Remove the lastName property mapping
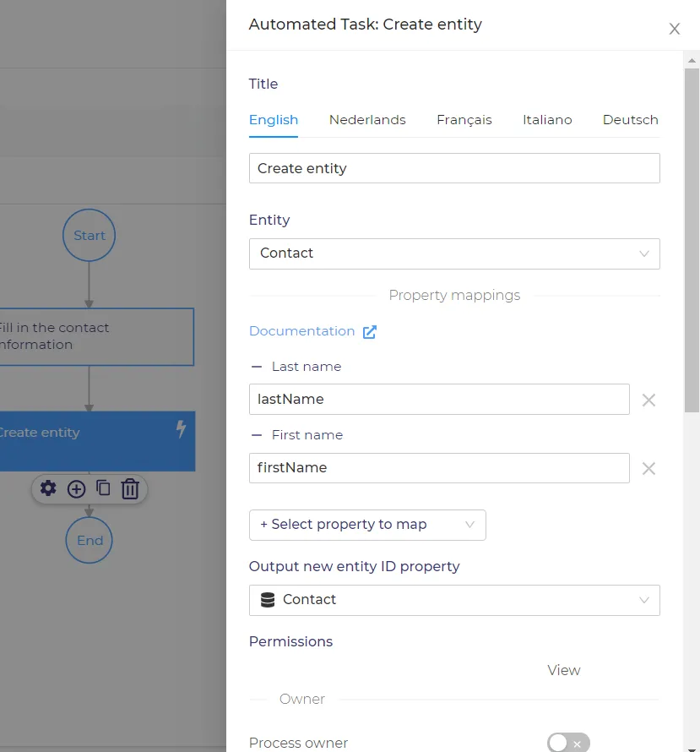Viewport: 700px width, 752px height. tap(648, 400)
